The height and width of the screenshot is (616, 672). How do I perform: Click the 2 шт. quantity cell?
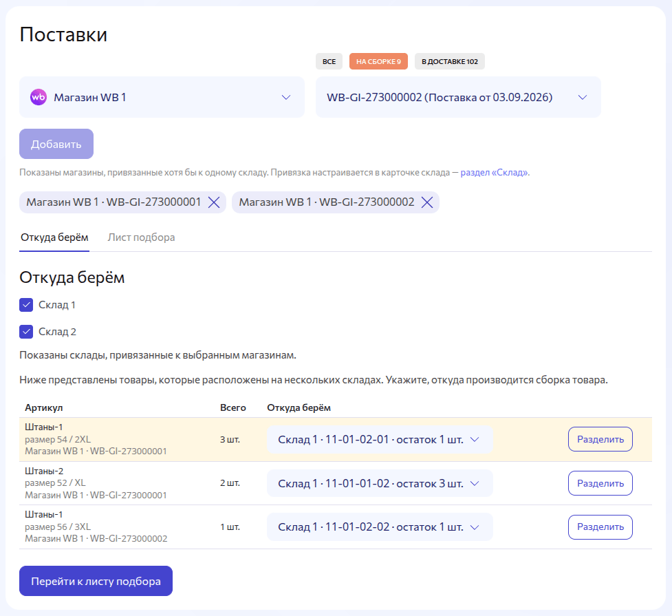coord(230,483)
